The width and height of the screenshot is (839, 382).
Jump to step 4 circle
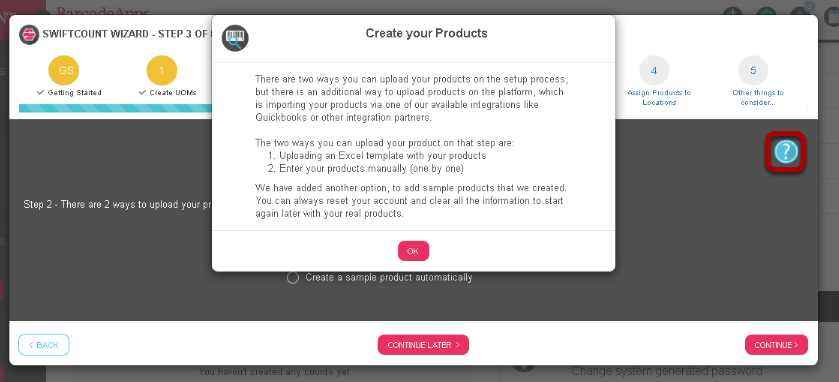click(654, 71)
